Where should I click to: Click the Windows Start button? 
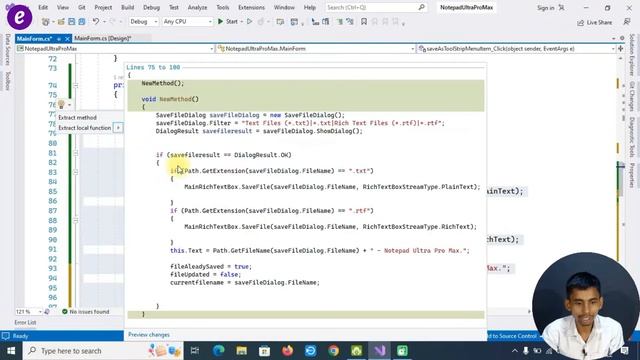(11, 351)
